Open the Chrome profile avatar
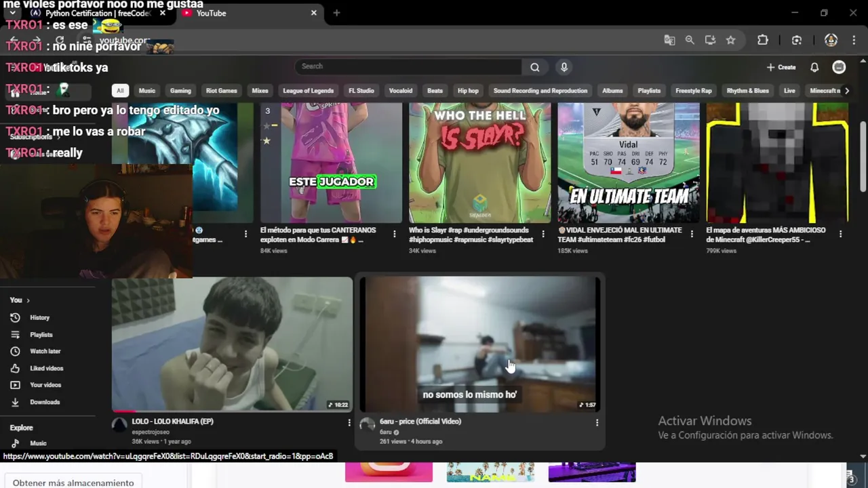Screen dimensions: 868x488 831,40
